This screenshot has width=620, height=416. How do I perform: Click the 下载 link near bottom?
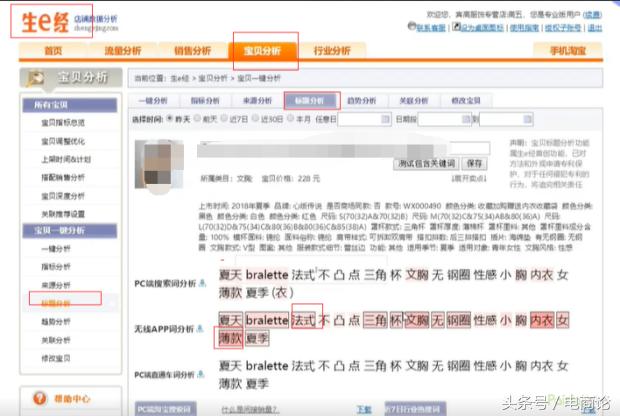(364, 410)
